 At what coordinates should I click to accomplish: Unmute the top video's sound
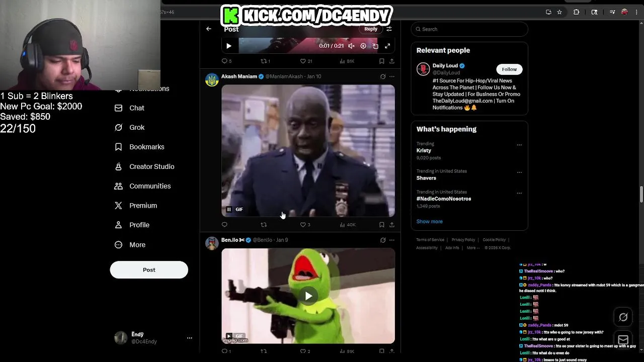[351, 46]
